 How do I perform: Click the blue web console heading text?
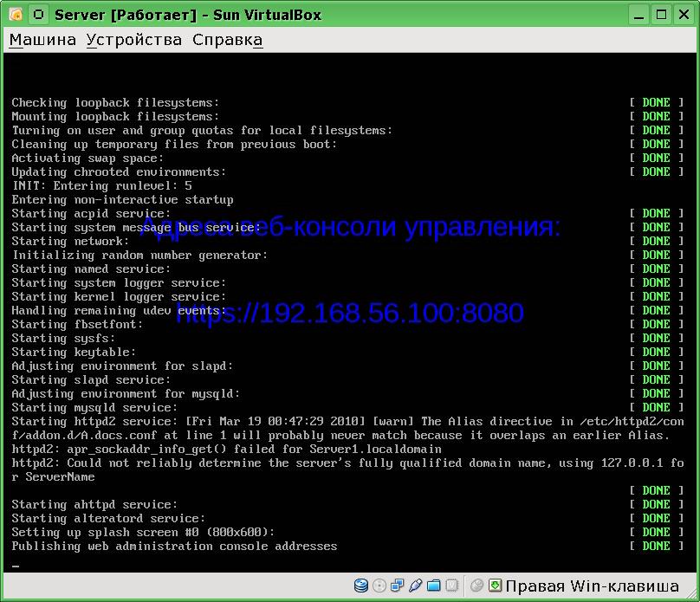click(350, 228)
